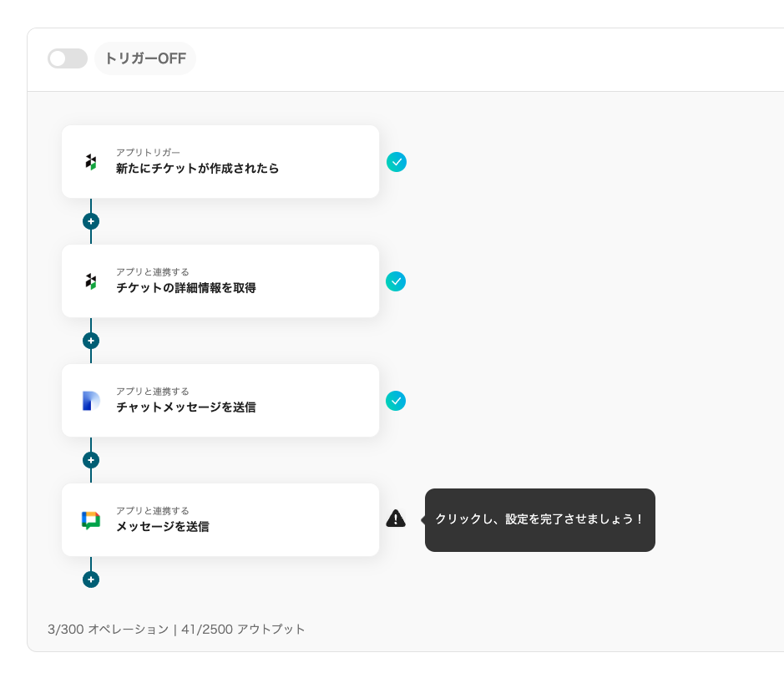Add step below チャットメッセージを送信
Viewport: 784px width, 678px height.
pyautogui.click(x=91, y=461)
